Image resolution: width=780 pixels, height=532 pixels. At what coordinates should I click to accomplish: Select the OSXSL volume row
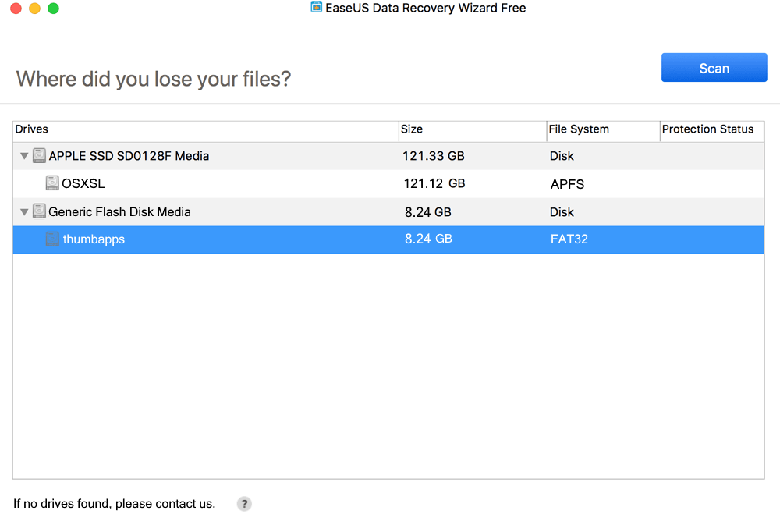tap(388, 183)
